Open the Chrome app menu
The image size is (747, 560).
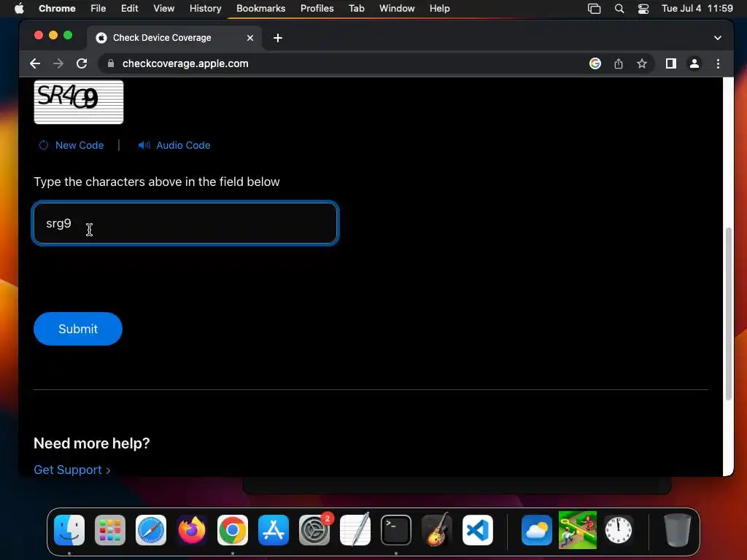tap(57, 9)
